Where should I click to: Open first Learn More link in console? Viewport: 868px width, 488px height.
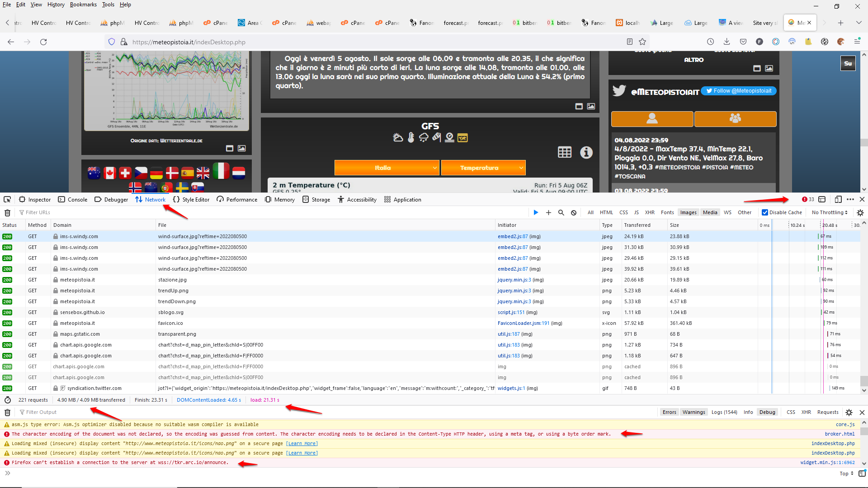coord(302,444)
